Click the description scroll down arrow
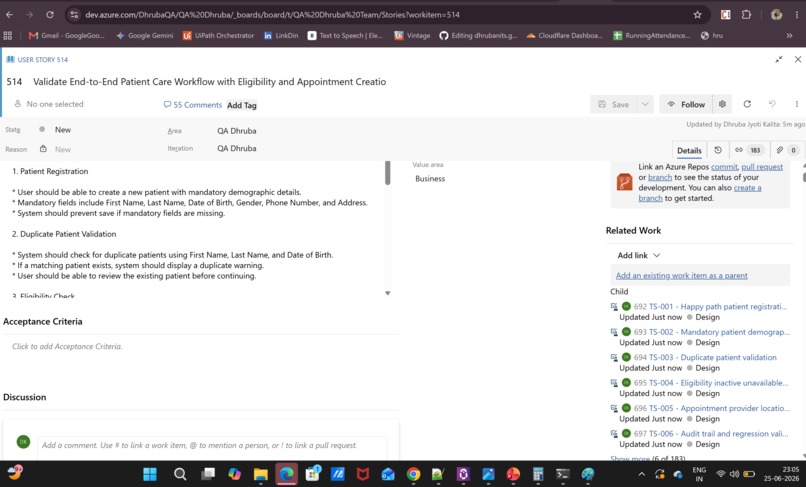Viewport: 806px width, 487px height. 388,293
